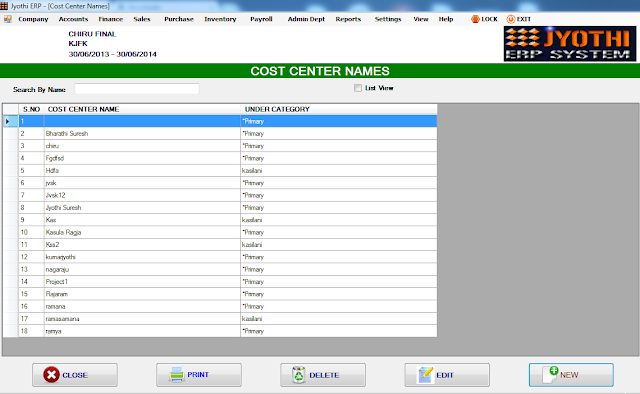Open the Settings menu
This screenshot has height=394, width=640.
pyautogui.click(x=388, y=19)
